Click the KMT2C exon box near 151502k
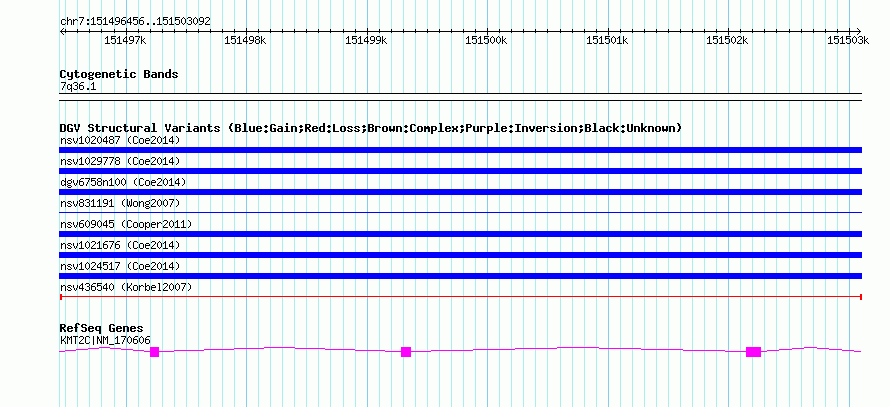 click(753, 352)
